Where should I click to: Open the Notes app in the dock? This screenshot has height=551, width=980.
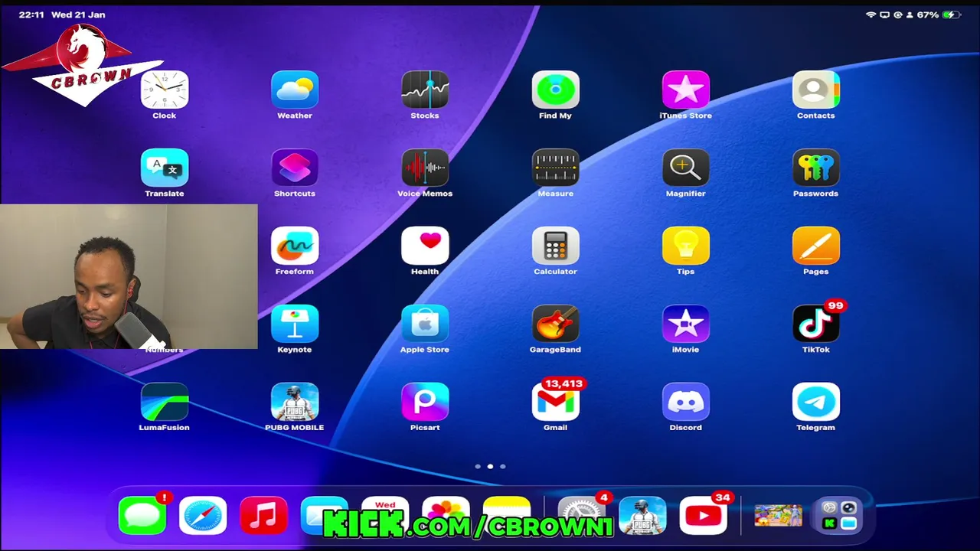coord(506,515)
